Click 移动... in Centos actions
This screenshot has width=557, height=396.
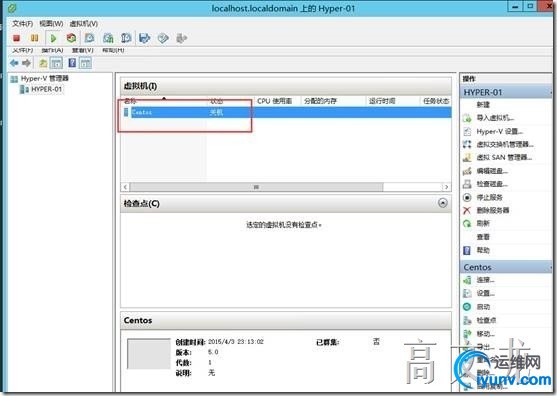coord(486,333)
